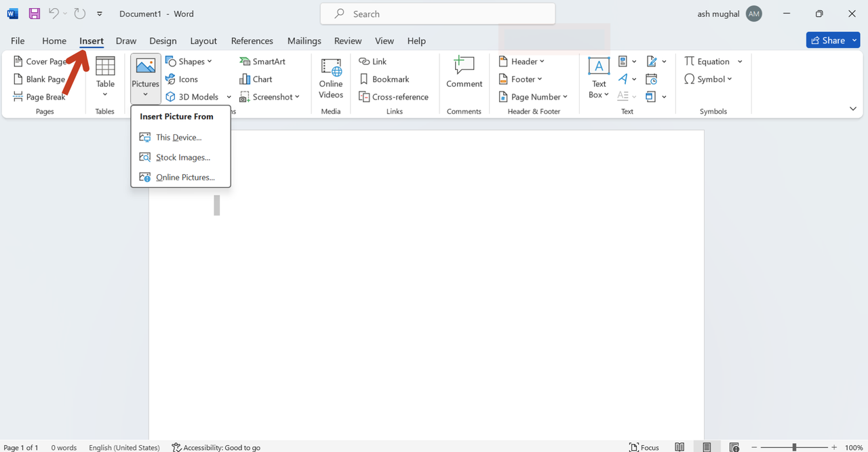Open the Page Number dropdown
Screen dimensions: 868x452
click(x=533, y=97)
